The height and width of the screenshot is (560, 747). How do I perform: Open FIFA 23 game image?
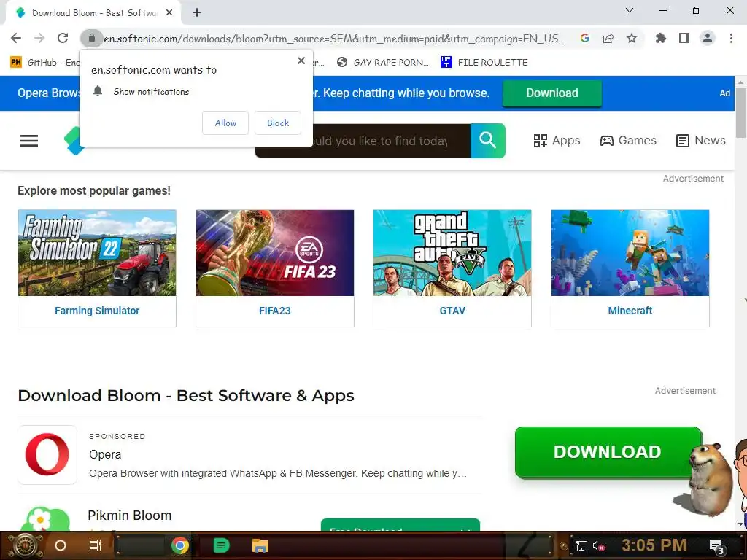(x=275, y=253)
